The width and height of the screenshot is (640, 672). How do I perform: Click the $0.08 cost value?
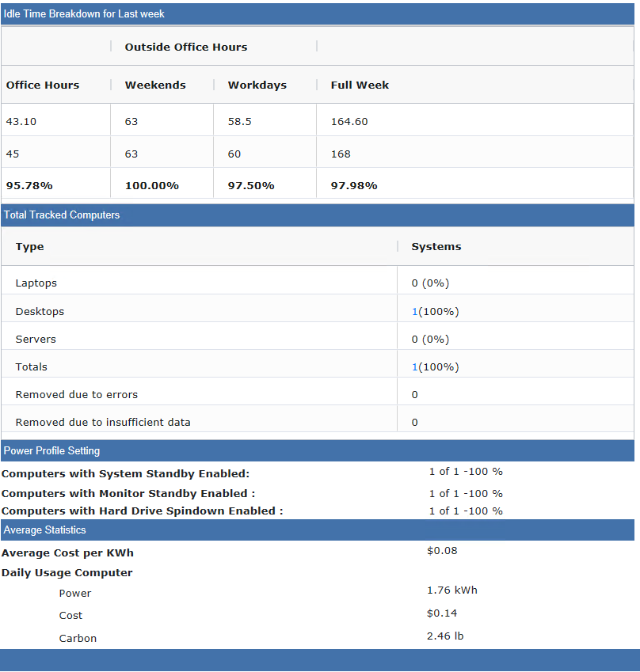point(442,551)
